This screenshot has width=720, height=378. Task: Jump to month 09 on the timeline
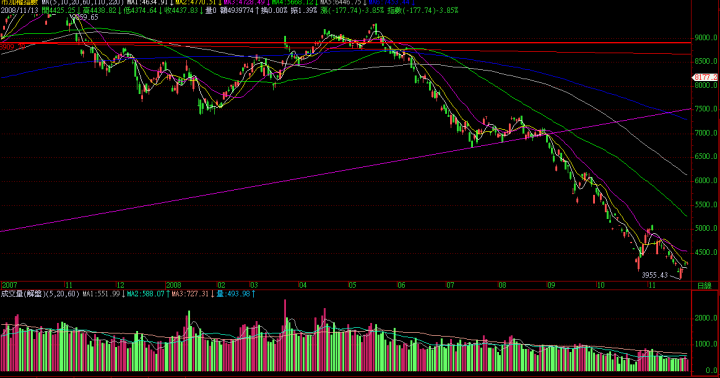(551, 286)
